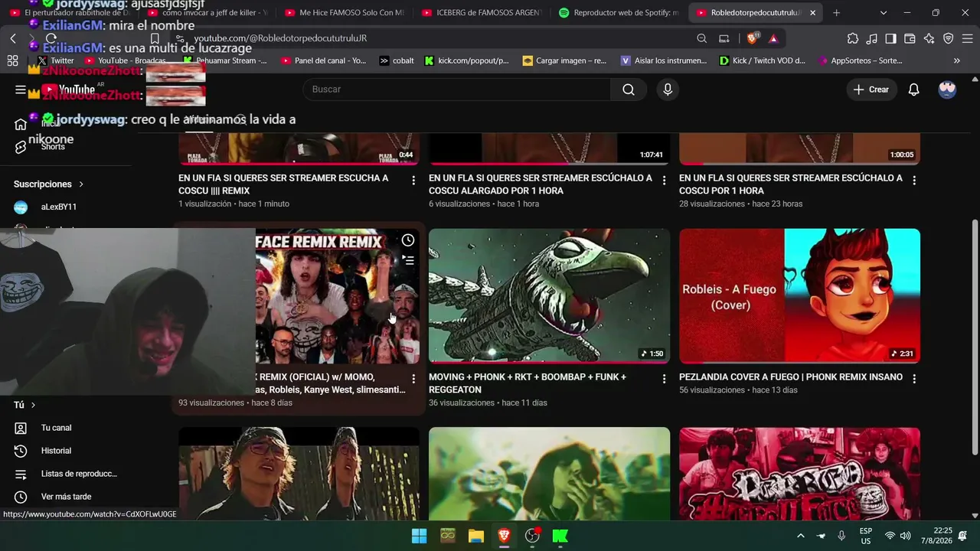This screenshot has width=980, height=551.
Task: Open the Aislar los instrumentos bookmark
Action: 664,60
